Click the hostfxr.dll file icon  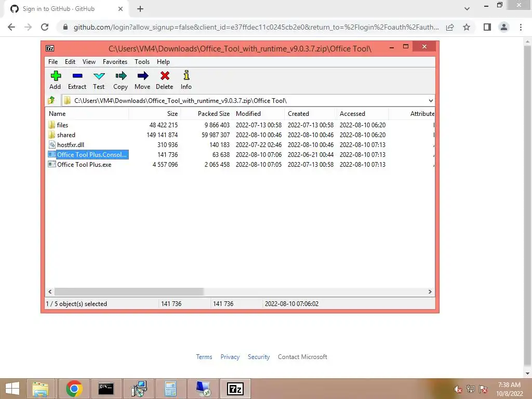[51, 144]
